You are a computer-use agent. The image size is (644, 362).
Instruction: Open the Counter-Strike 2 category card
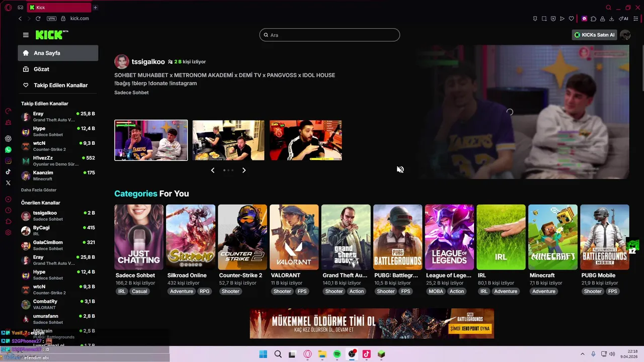click(x=243, y=237)
